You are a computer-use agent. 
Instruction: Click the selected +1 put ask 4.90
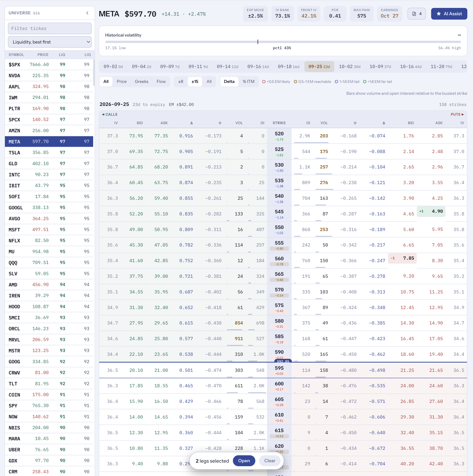431,211
